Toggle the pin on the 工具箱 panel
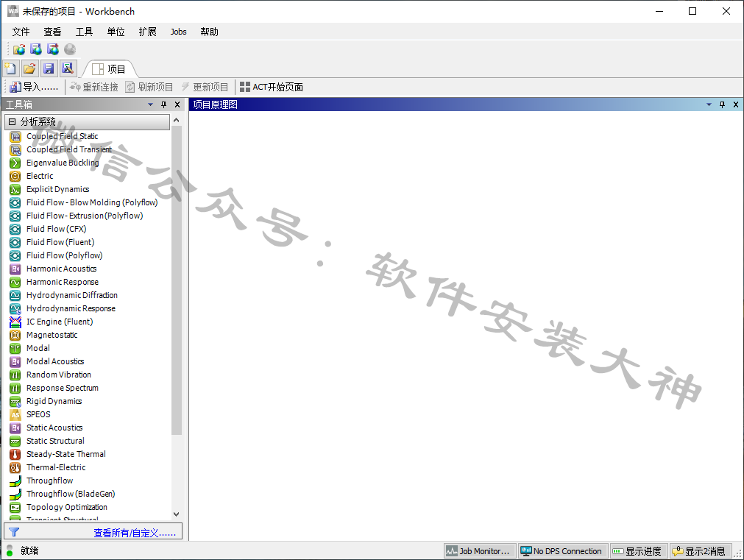 tap(163, 104)
